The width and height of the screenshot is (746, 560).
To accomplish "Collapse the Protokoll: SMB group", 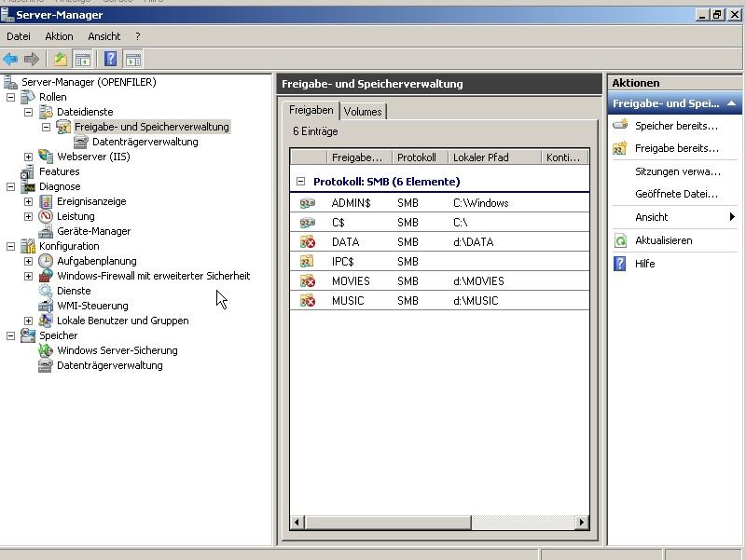I will click(300, 181).
